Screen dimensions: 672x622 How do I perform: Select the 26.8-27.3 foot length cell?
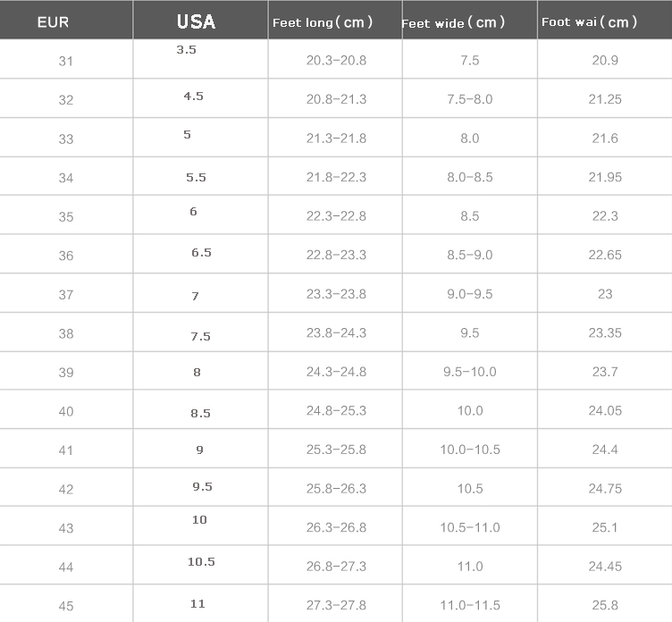(x=336, y=567)
